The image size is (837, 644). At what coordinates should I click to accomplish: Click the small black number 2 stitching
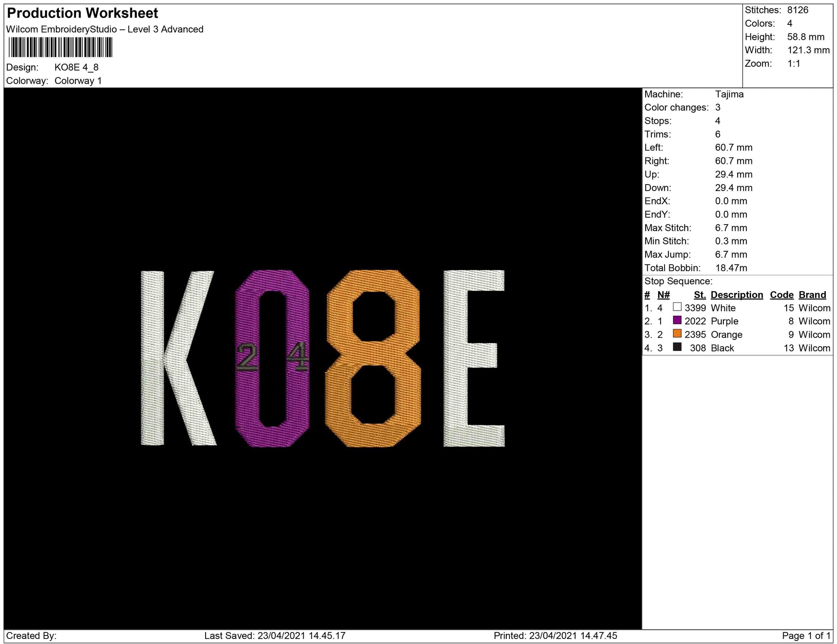click(x=247, y=357)
